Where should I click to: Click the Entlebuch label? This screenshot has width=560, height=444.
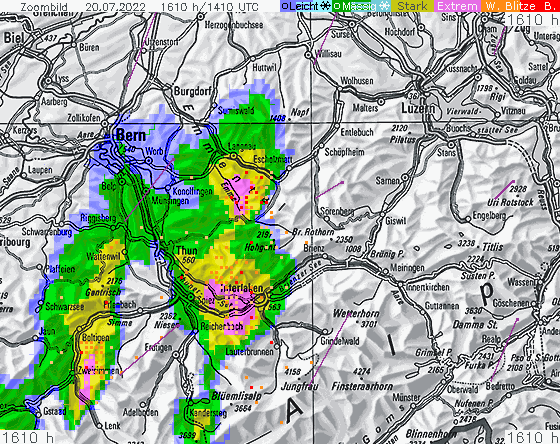pos(357,132)
